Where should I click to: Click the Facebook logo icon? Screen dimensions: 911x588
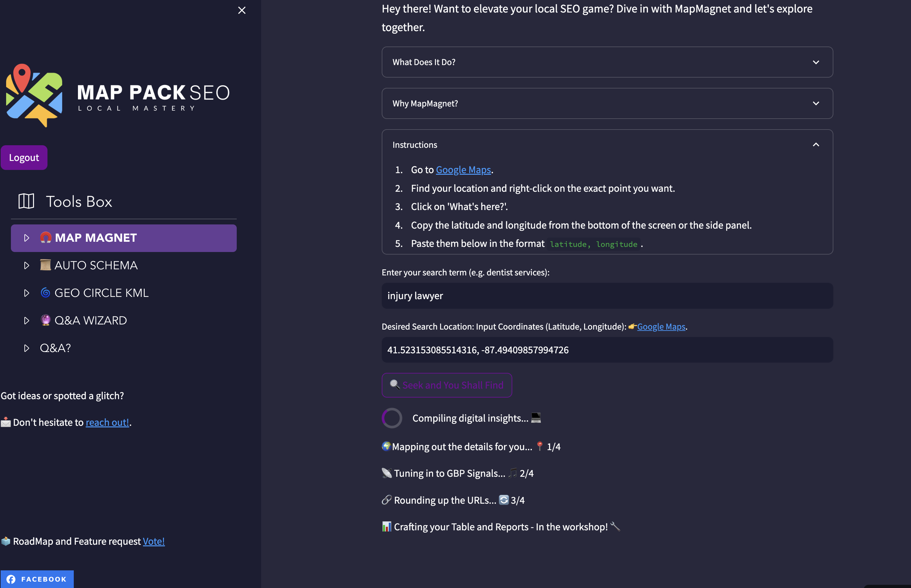(x=11, y=579)
